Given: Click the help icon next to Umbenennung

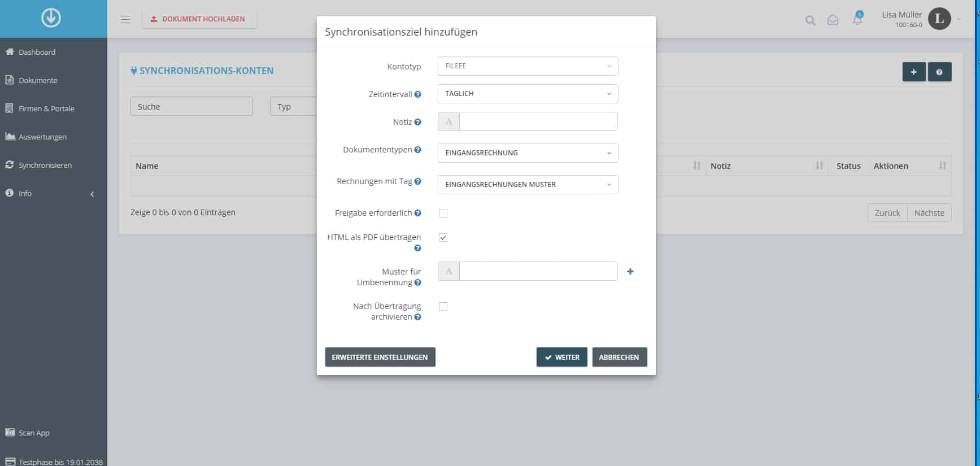Looking at the screenshot, I should [x=417, y=282].
